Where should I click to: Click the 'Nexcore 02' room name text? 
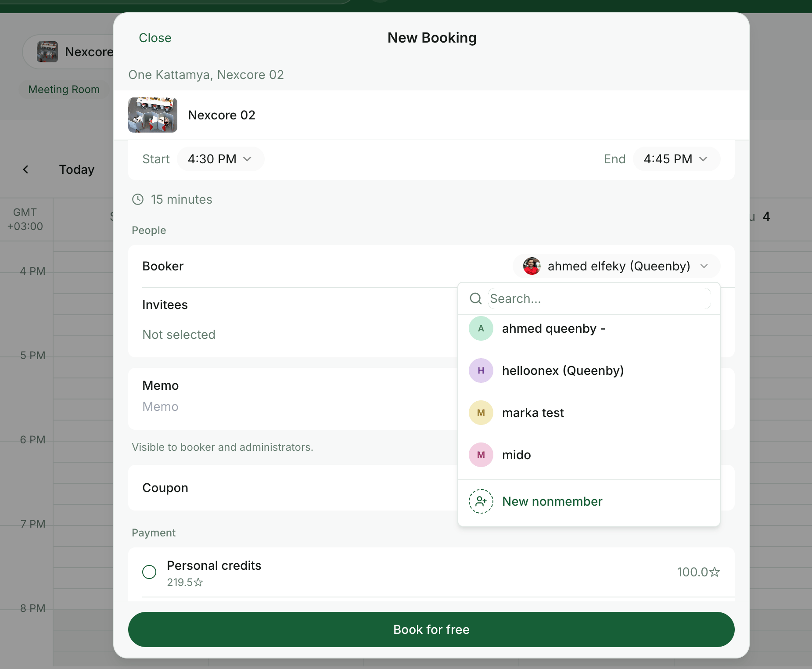(222, 115)
